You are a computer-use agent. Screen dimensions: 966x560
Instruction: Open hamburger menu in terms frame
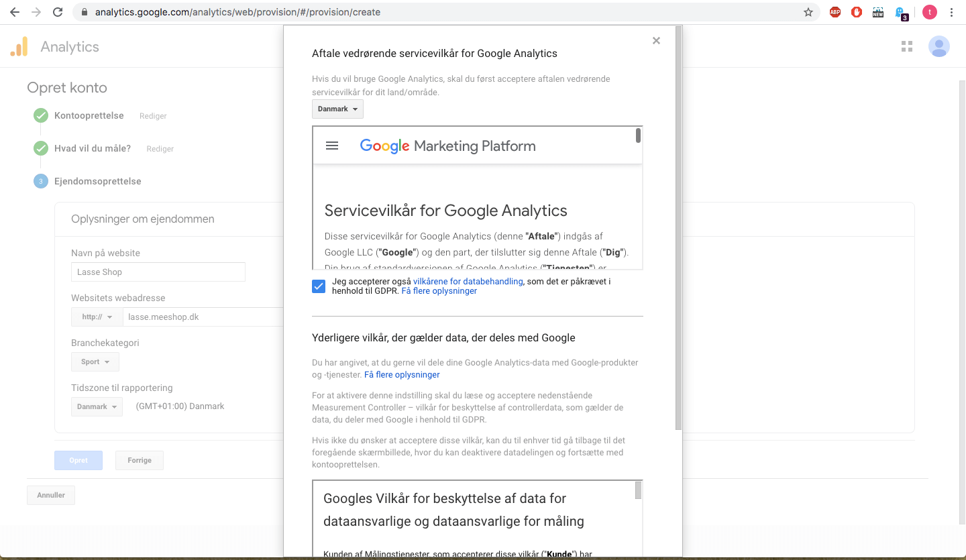332,146
